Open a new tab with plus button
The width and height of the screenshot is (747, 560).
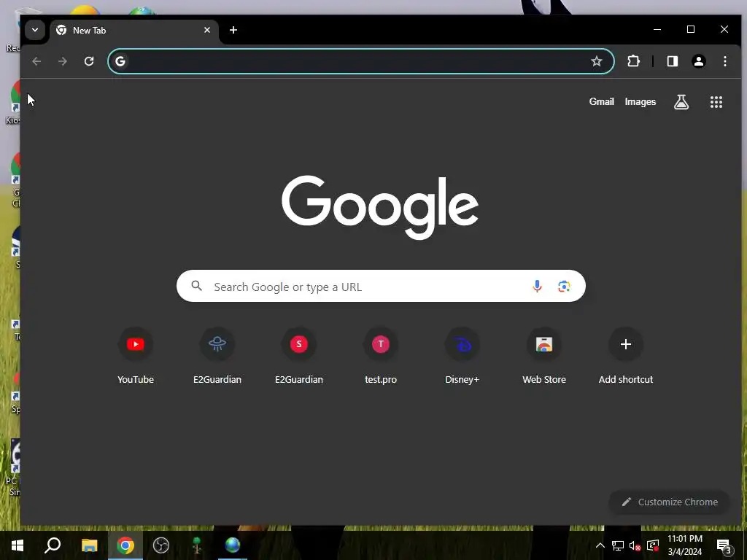[x=233, y=30]
